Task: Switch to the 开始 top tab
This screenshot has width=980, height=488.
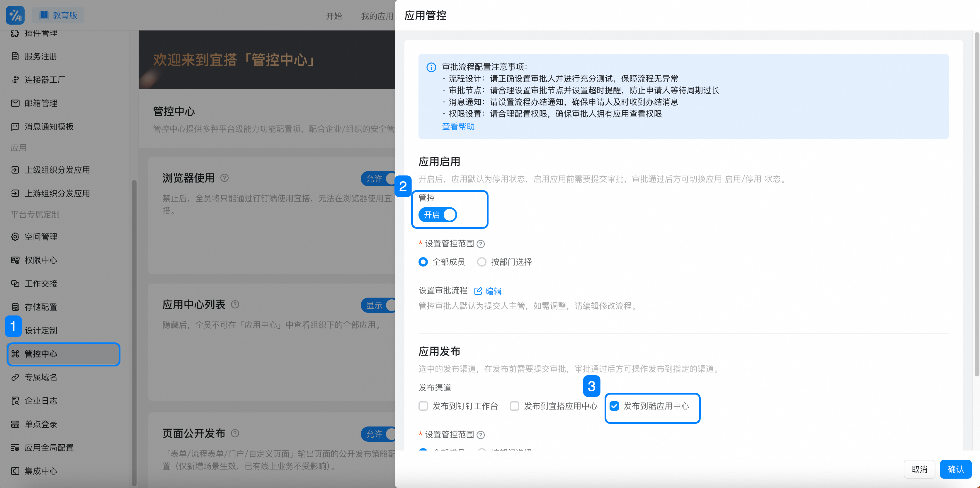Action: [334, 16]
